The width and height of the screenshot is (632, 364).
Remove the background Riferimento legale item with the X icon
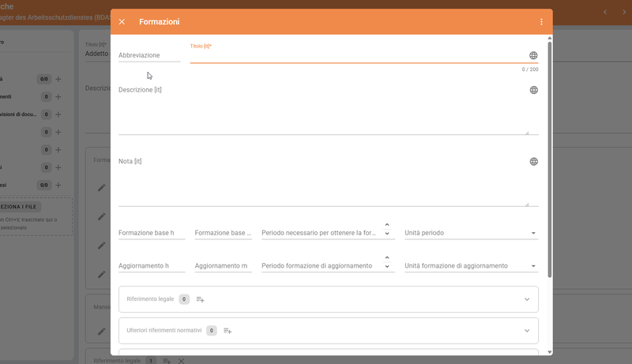pos(182,361)
